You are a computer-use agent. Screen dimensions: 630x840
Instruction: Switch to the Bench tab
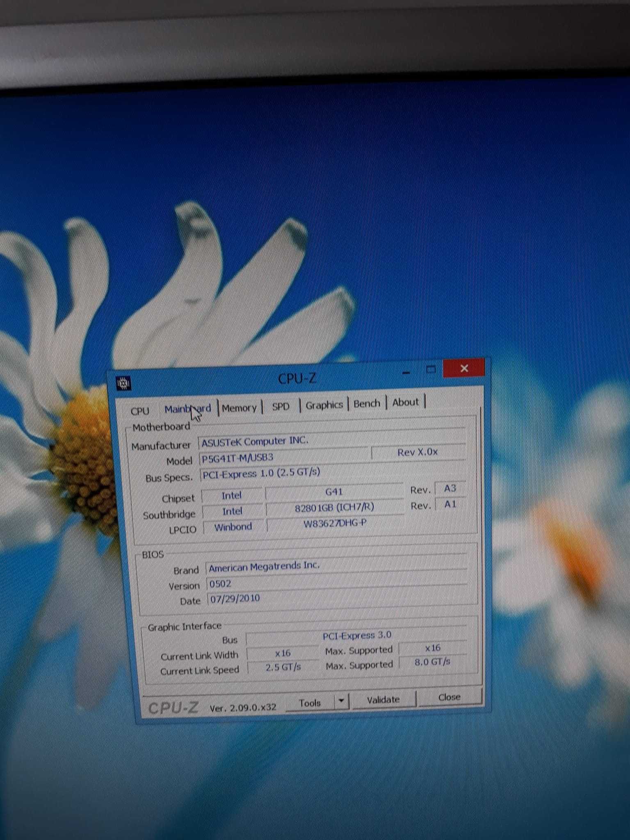point(367,404)
